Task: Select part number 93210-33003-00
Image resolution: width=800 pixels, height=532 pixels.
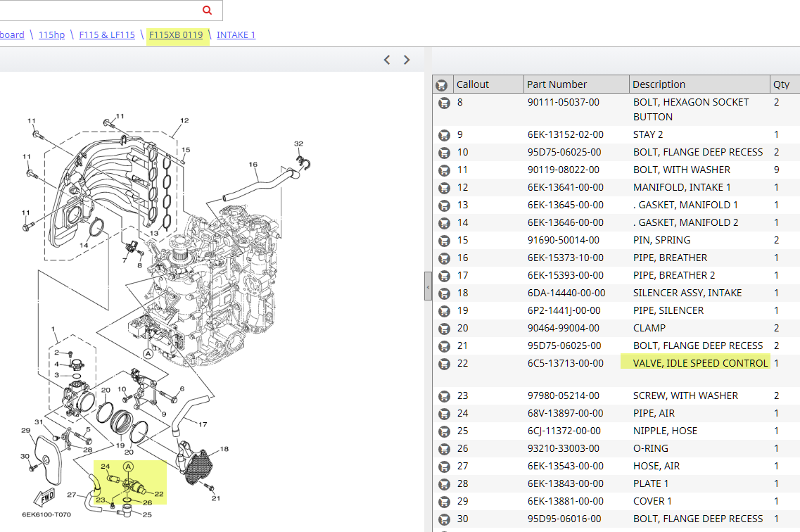Action: pos(564,448)
